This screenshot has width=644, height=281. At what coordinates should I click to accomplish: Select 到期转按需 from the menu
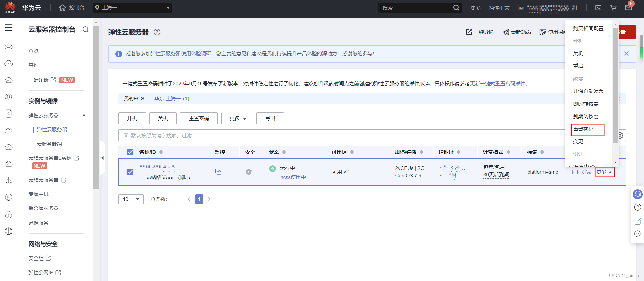tap(586, 116)
